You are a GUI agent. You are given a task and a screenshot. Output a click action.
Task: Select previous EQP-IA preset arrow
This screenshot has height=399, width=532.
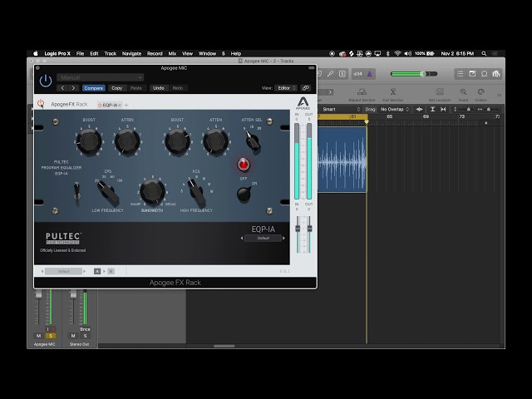[242, 239]
